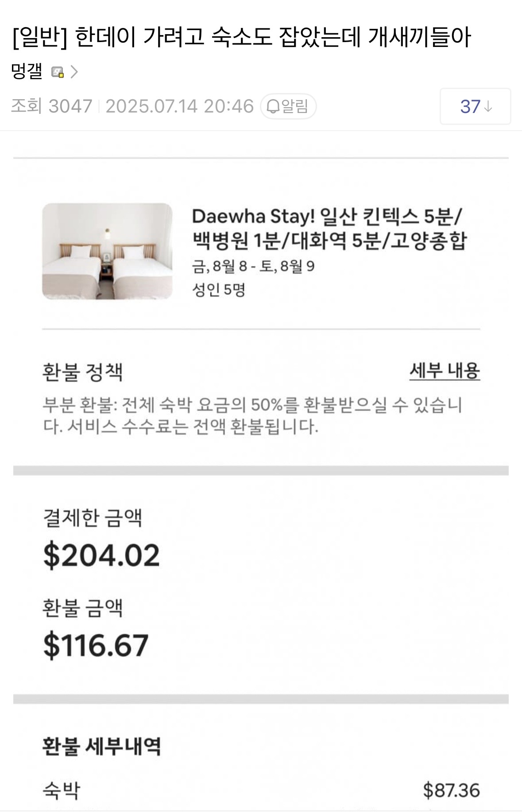The height and width of the screenshot is (812, 522).
Task: Click the refund amount $116.67
Action: pos(96,645)
